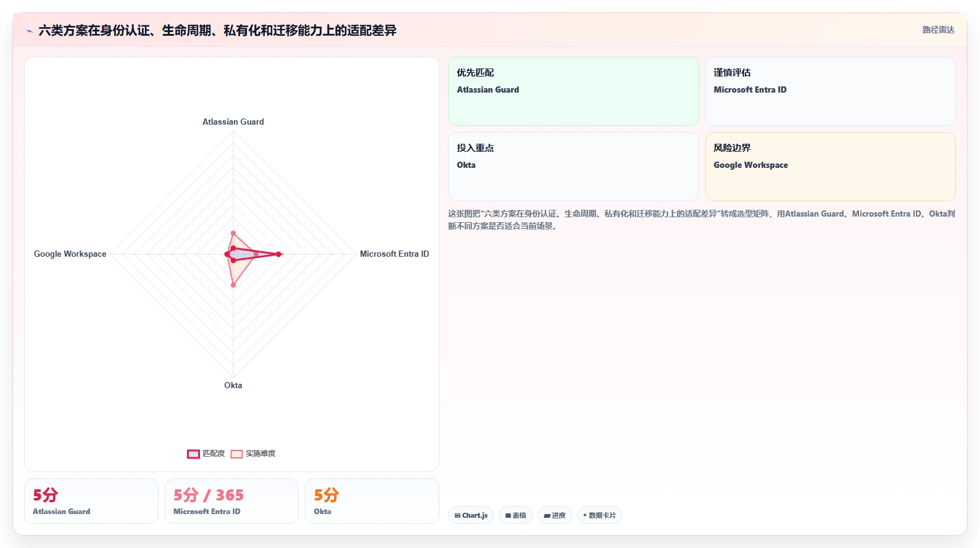This screenshot has width=980, height=548.
Task: Click the page title 六类方案在身份认证 heading
Action: point(217,30)
